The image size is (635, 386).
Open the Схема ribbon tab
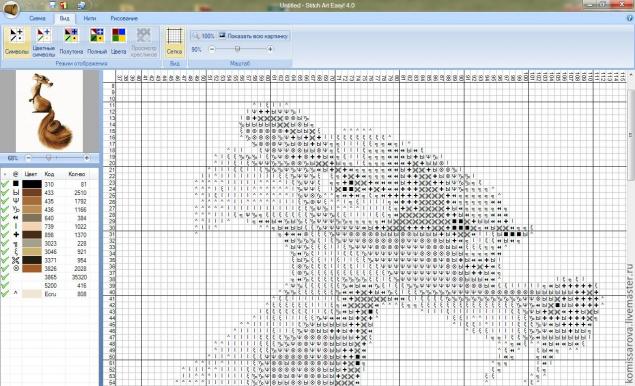(37, 18)
